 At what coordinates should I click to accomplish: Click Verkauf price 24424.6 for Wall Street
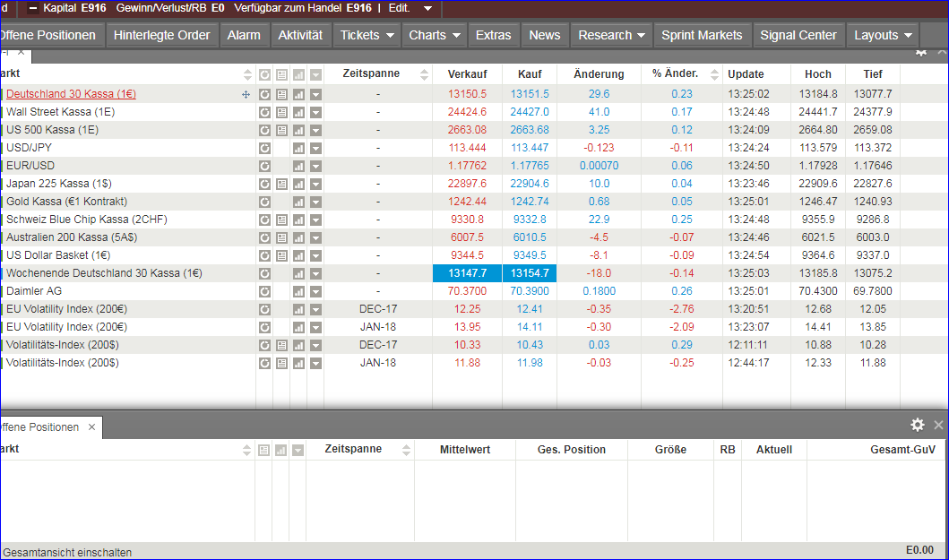(467, 112)
